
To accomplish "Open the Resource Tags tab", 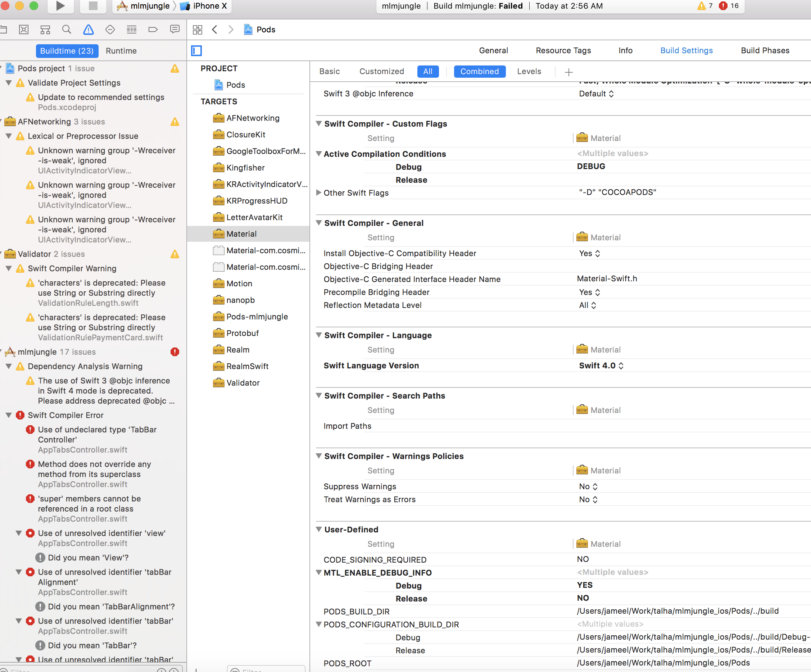I will pos(563,51).
